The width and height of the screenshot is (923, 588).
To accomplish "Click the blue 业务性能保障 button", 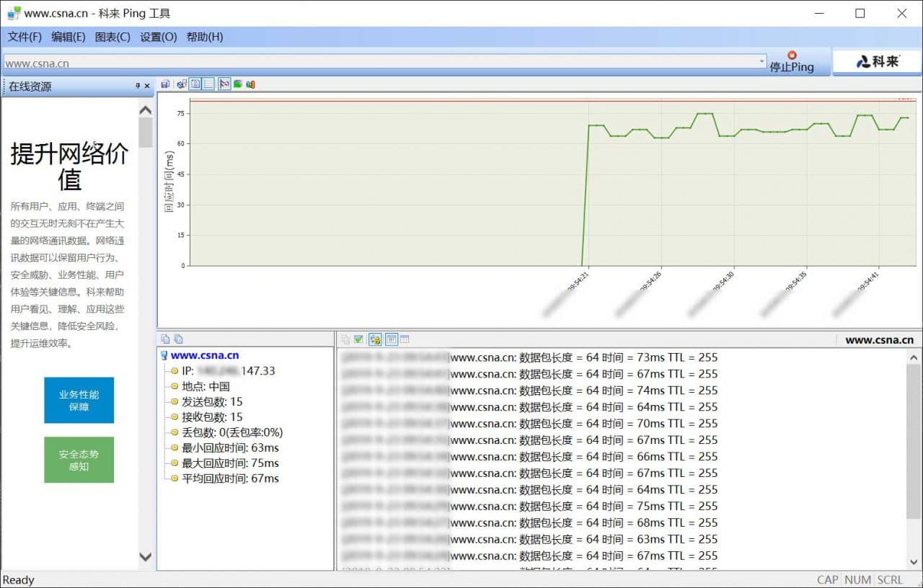I will click(x=79, y=400).
